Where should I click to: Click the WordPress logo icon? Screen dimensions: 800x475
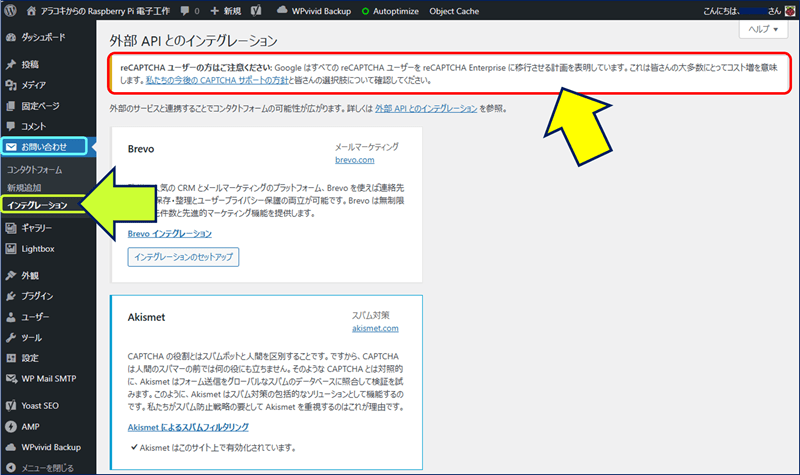pos(10,11)
